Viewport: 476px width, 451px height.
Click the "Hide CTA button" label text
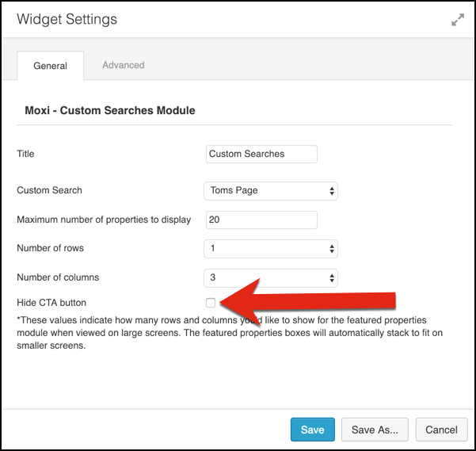(51, 303)
